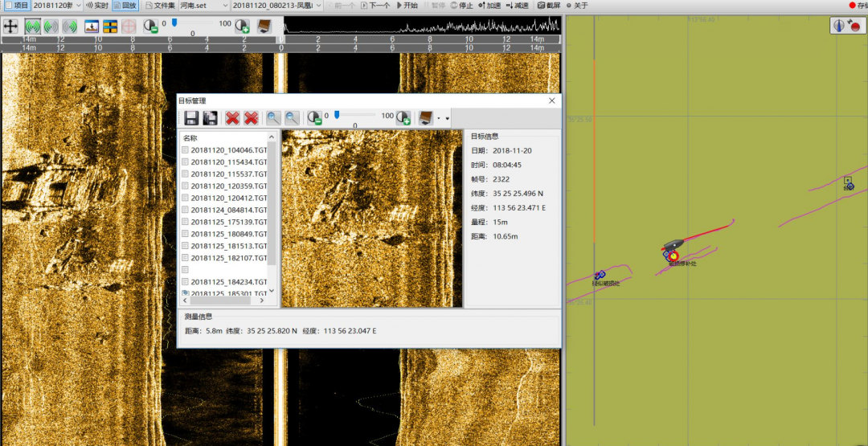Toggle the 20181125_182107.TGT checkbox
The width and height of the screenshot is (868, 446).
point(185,258)
